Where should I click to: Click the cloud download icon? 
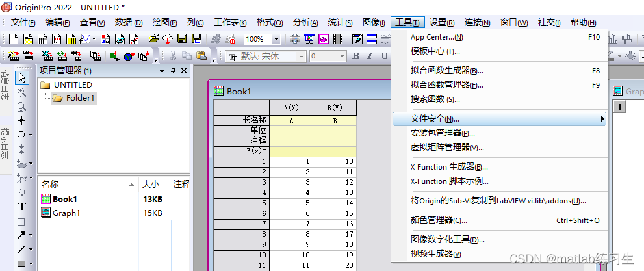(168, 40)
